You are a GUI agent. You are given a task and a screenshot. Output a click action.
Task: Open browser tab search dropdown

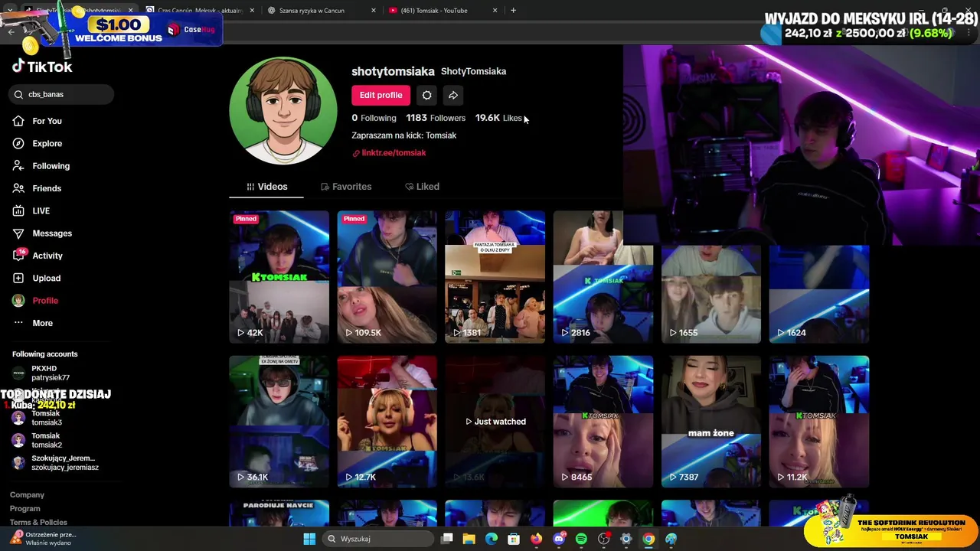click(x=10, y=11)
